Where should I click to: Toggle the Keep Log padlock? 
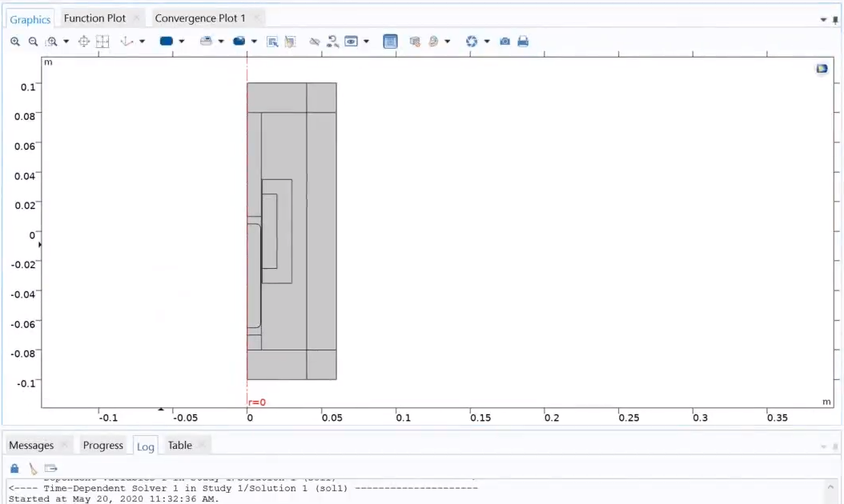pos(14,468)
